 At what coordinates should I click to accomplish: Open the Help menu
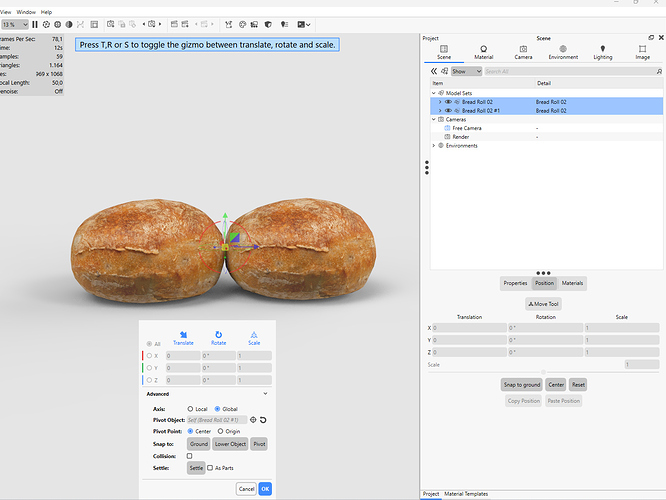[46, 12]
